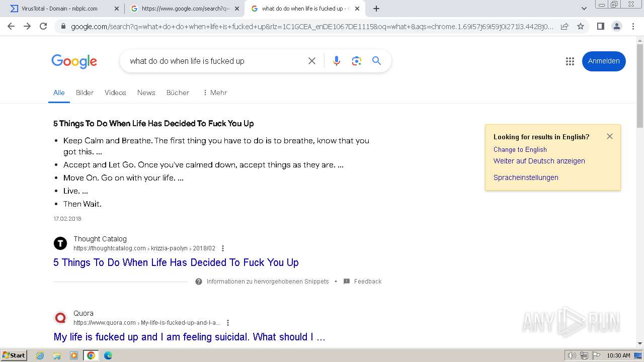Screen dimensions: 644x362
Task: Switch to the Bilder tab
Action: [85, 93]
